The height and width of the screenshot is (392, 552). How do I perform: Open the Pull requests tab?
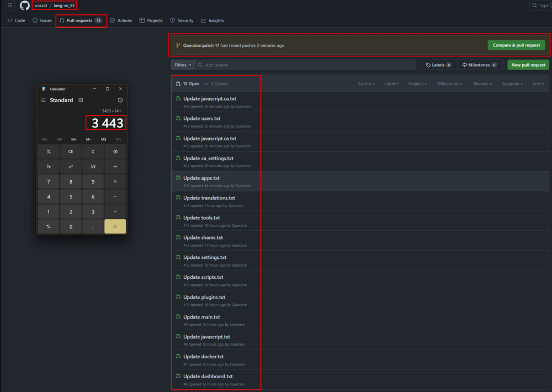pyautogui.click(x=81, y=20)
